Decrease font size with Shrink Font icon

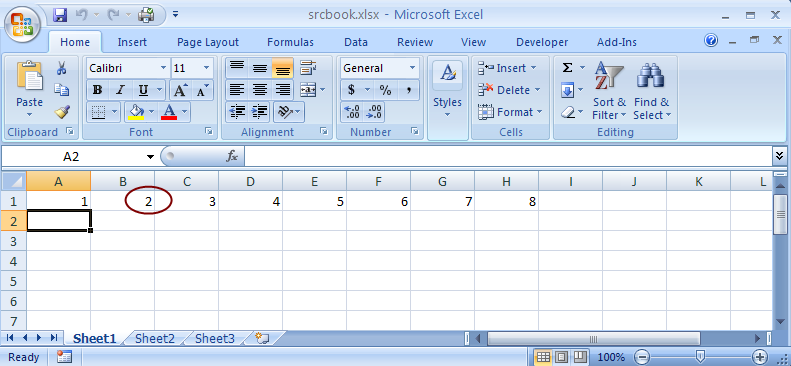pyautogui.click(x=202, y=91)
